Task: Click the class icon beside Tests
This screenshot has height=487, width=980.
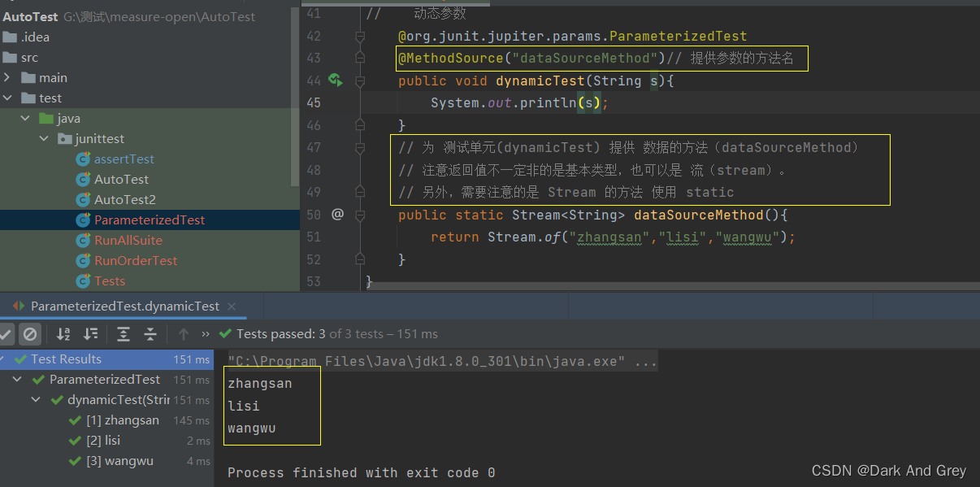Action: pyautogui.click(x=83, y=281)
